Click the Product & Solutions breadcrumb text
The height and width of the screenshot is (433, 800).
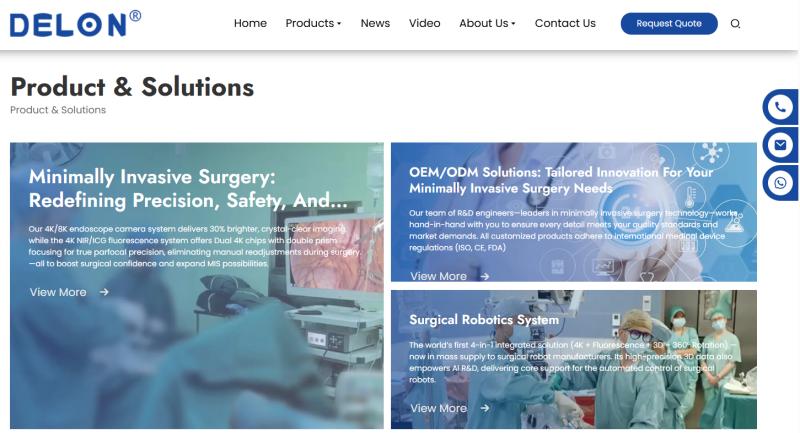pos(58,110)
